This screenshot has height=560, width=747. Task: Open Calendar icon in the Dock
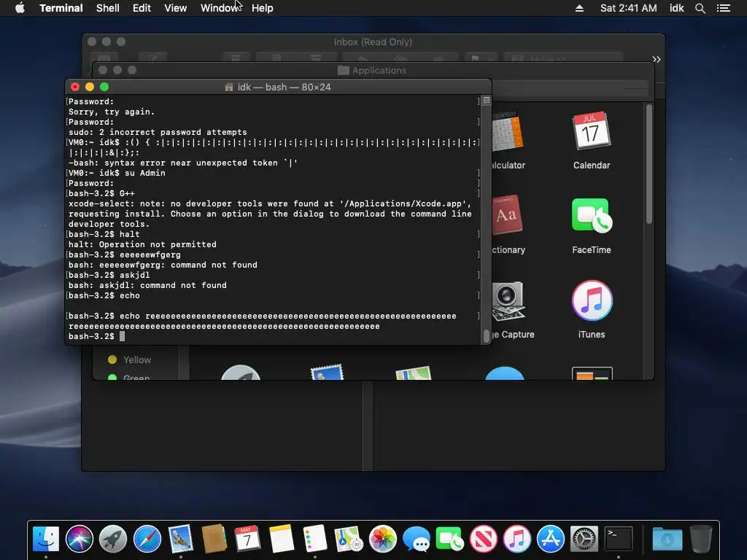(x=247, y=539)
